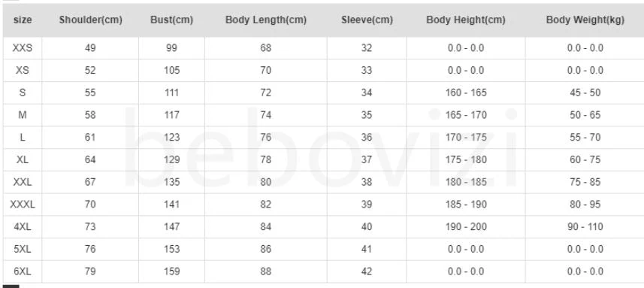Viewport: 644px width, 288px height.
Task: Click the Bust(cm) column header
Action: click(171, 20)
